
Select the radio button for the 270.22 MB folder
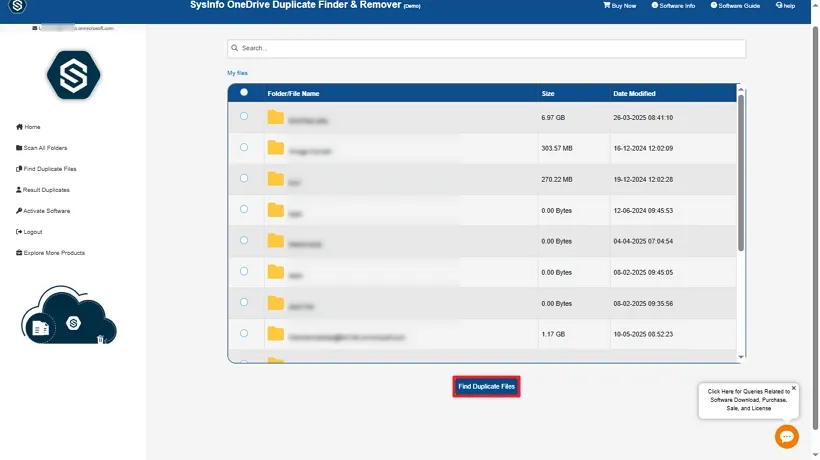pos(244,178)
